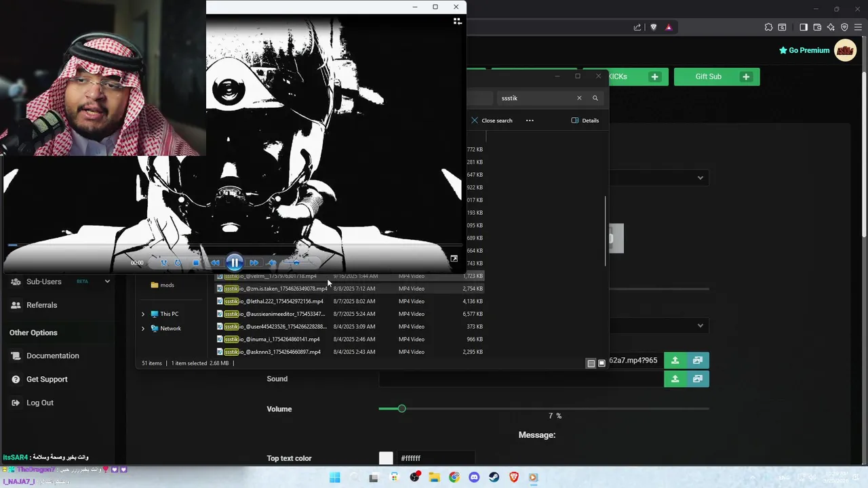The width and height of the screenshot is (868, 488).
Task: Skip to previous track in media player
Action: point(215,263)
